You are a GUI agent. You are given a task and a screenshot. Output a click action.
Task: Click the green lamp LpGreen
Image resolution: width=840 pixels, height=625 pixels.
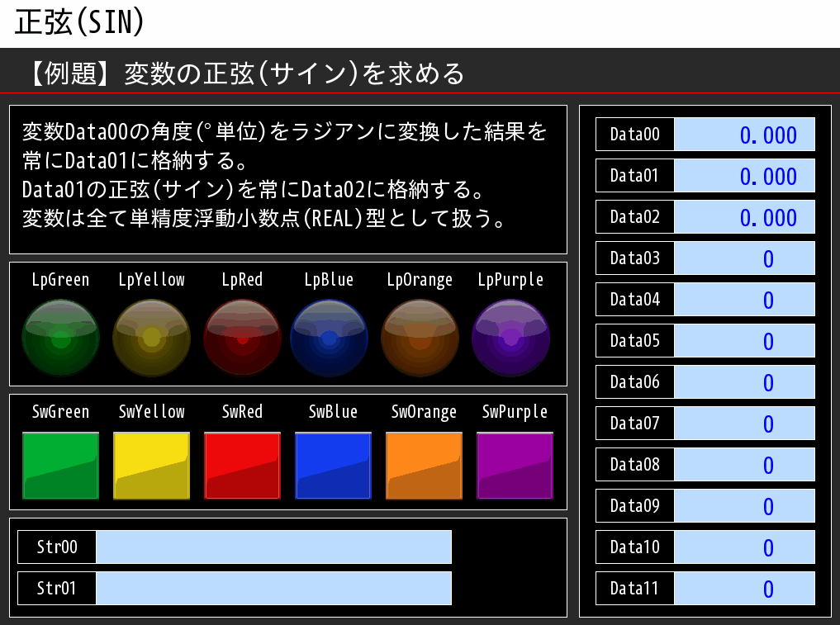tap(60, 338)
